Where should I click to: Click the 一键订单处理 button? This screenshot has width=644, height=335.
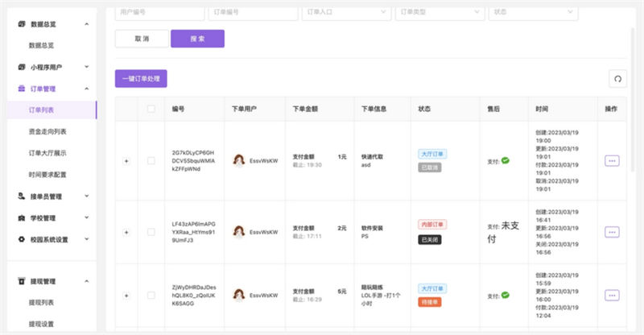click(x=141, y=78)
